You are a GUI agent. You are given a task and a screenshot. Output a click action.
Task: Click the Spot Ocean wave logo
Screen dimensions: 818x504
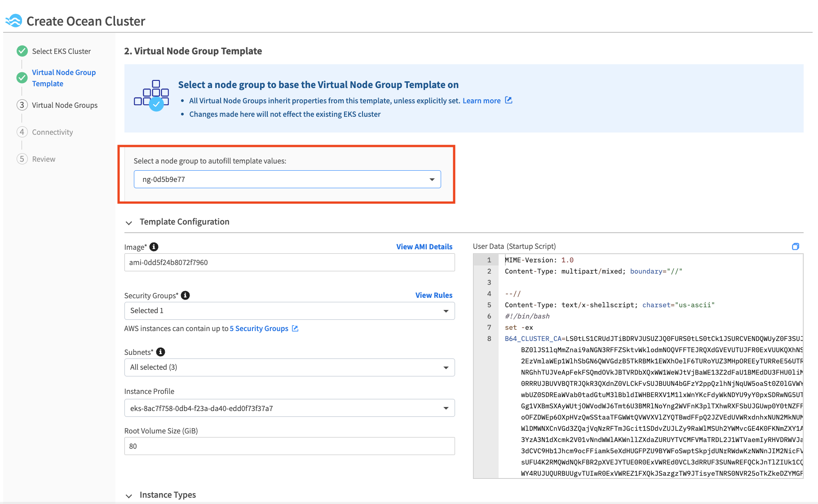point(14,21)
